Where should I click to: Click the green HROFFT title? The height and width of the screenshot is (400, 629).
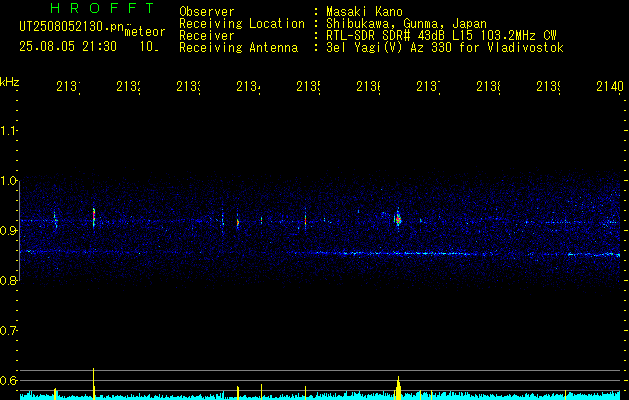coord(102,8)
